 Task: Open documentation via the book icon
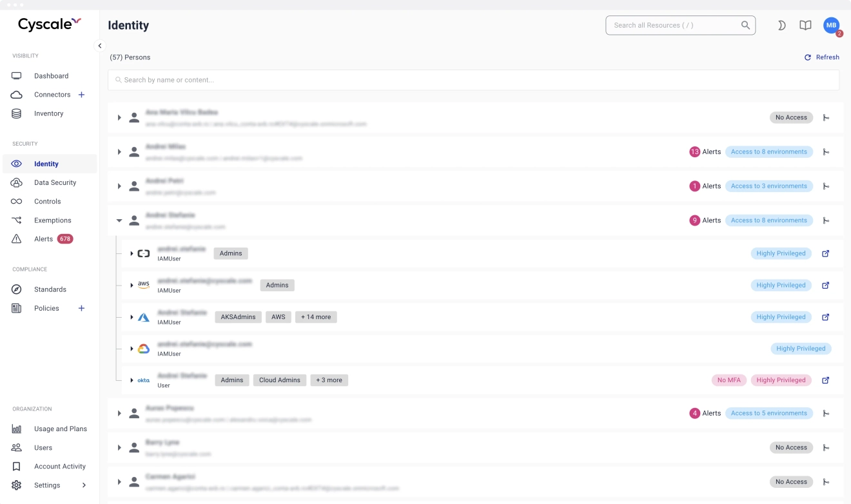805,25
